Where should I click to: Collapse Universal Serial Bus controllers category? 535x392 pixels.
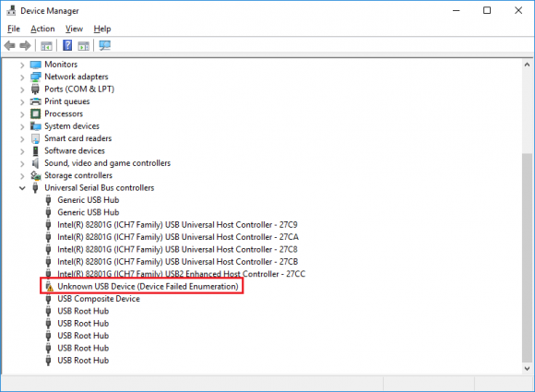click(x=22, y=188)
